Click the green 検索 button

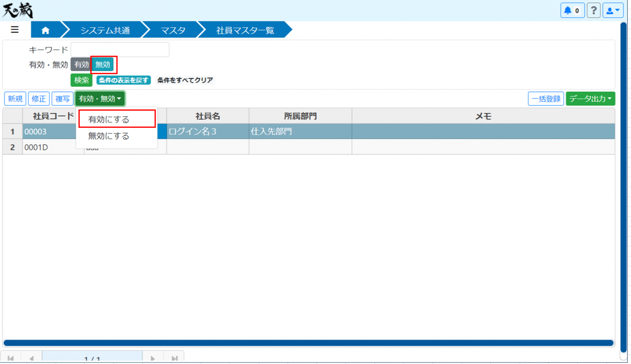click(x=81, y=80)
